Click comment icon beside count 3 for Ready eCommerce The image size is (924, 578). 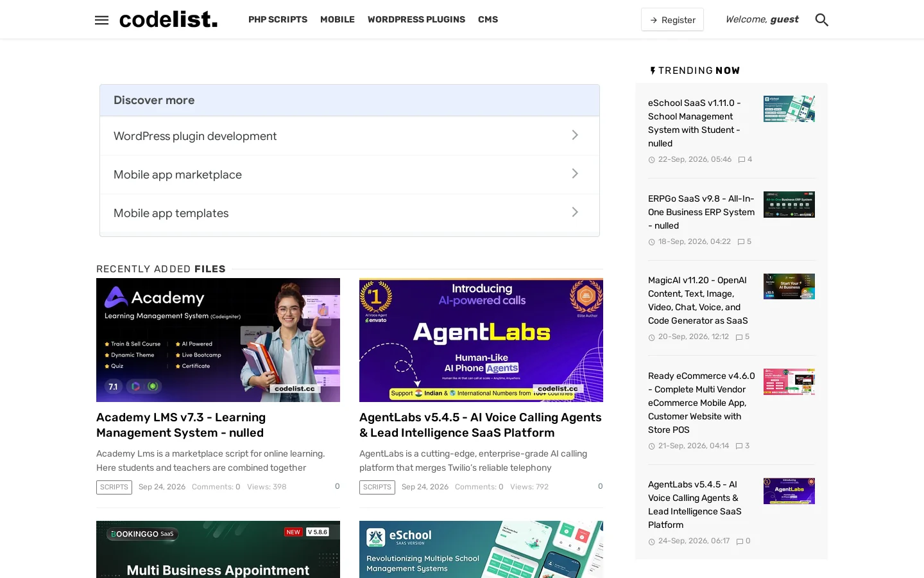tap(739, 446)
